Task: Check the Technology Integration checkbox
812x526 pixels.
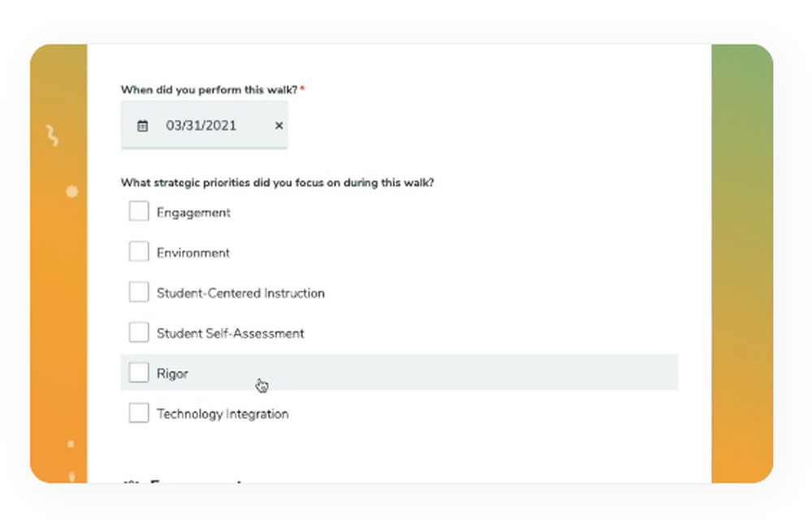Action: (138, 412)
